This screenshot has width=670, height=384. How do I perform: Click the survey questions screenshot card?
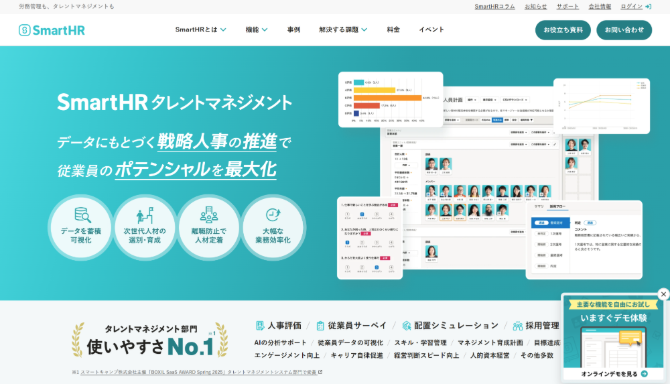[370, 238]
